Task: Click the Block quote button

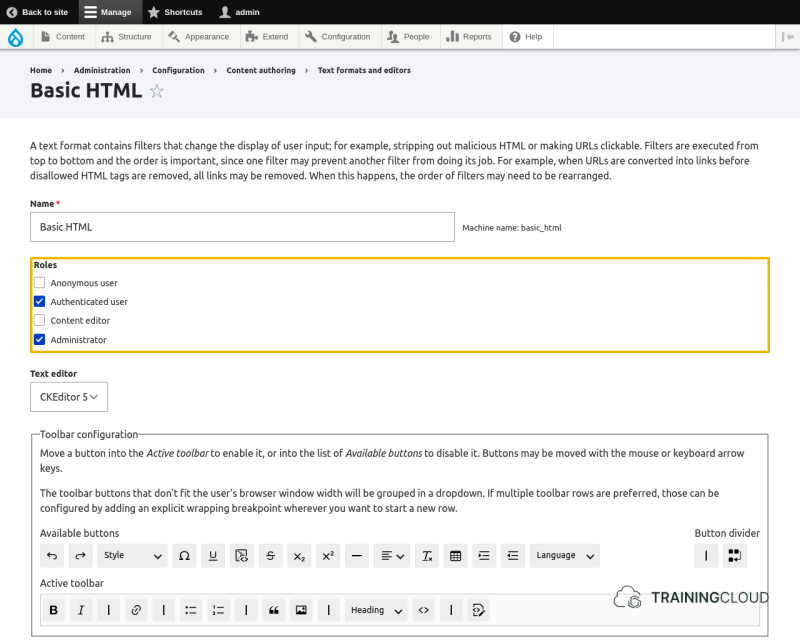Action: [x=274, y=610]
